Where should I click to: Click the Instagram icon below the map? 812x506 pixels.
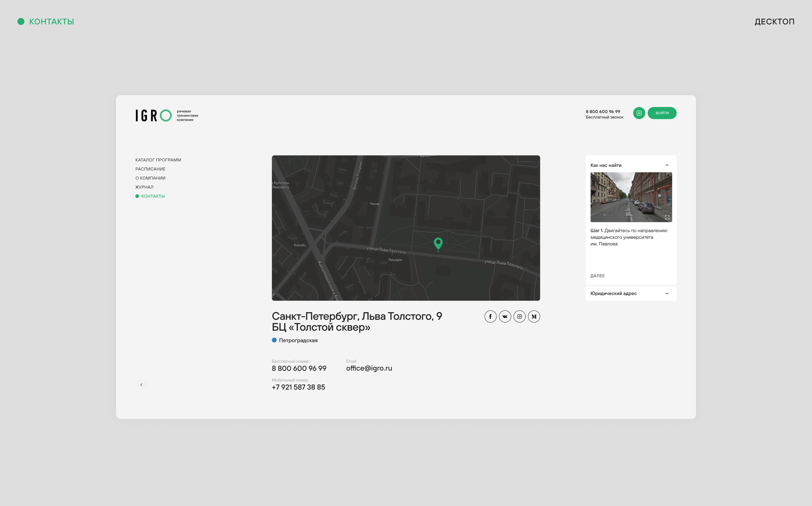[x=519, y=317]
